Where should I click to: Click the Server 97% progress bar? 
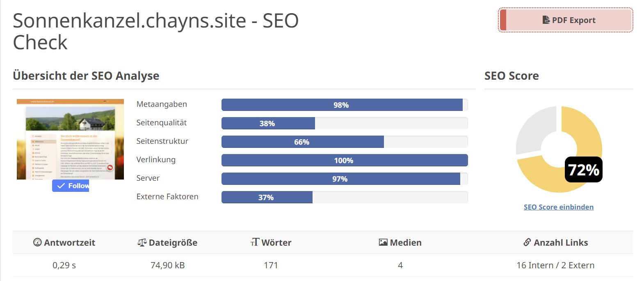point(345,179)
